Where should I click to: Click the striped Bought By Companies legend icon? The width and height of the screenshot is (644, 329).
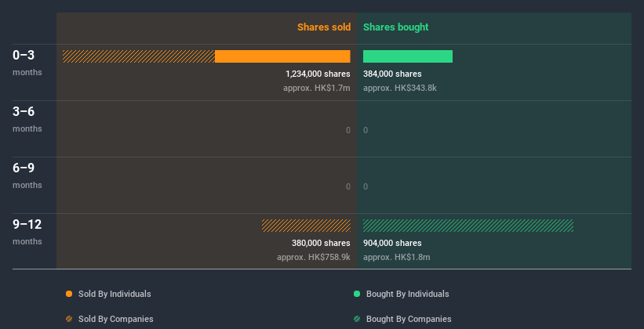coord(357,319)
